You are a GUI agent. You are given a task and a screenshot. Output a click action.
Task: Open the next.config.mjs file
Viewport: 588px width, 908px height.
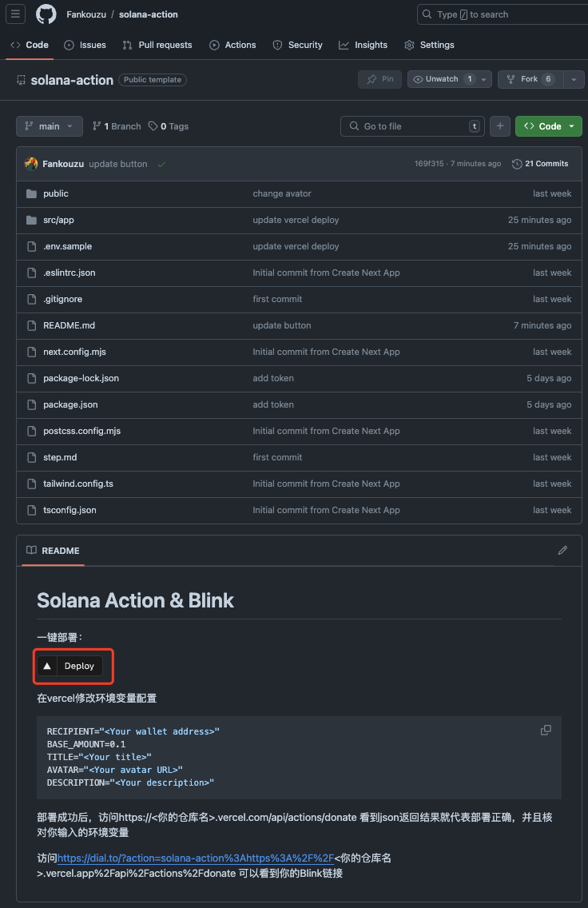pos(74,352)
